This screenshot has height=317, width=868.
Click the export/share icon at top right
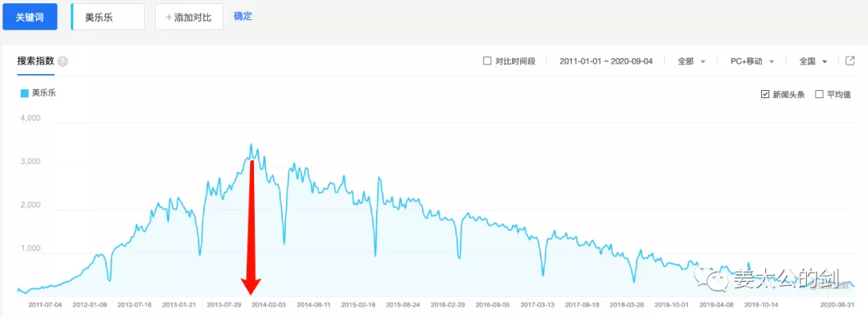click(850, 61)
